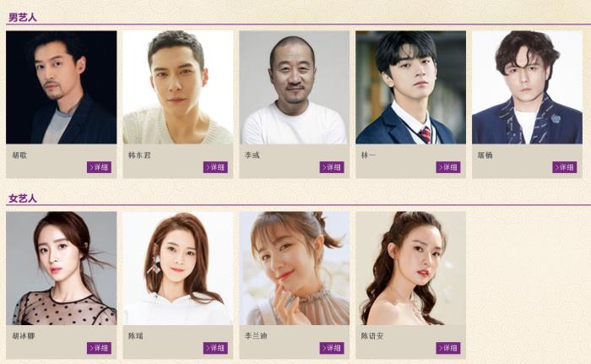The height and width of the screenshot is (364, 591).
Task: Open 详细 for the 屠楠 card
Action: pyautogui.click(x=565, y=167)
